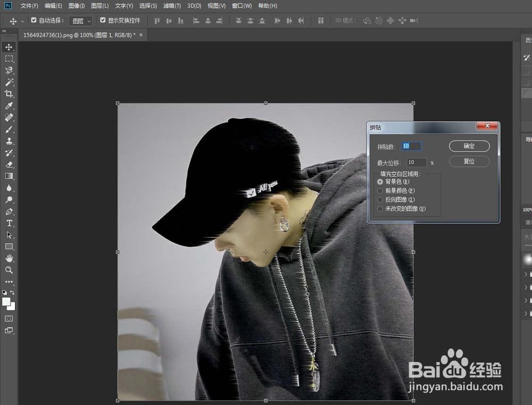Toggle Quick Mask mode
This screenshot has height=405, width=532.
pyautogui.click(x=9, y=318)
